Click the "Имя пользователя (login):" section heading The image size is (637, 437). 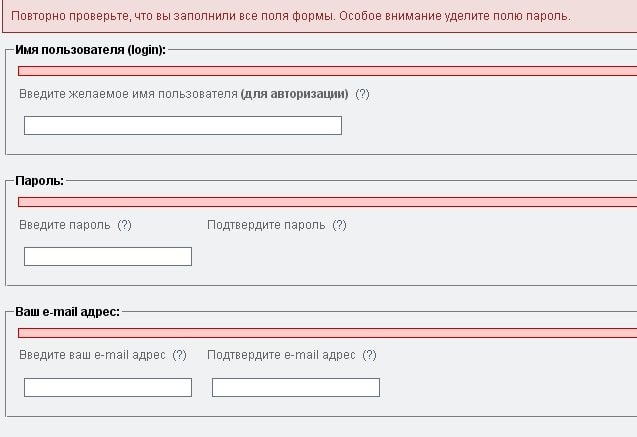91,50
